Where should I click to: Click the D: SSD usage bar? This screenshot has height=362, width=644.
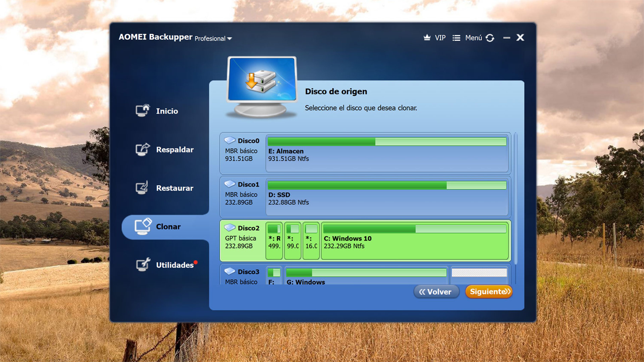(x=387, y=185)
